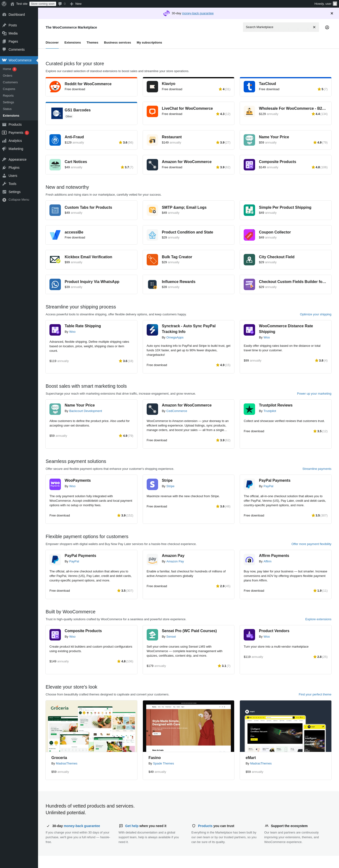Open the comments bubble in admin bar
Screen dimensions: 339x868
pos(60,4)
